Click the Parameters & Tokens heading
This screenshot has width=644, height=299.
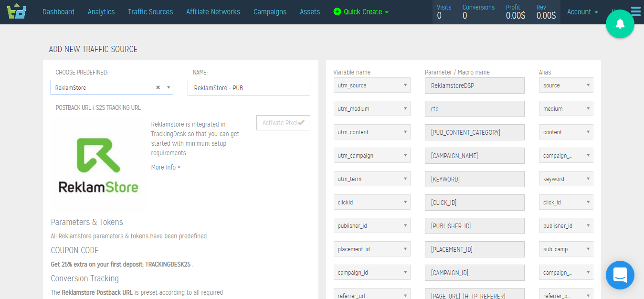[x=87, y=222]
